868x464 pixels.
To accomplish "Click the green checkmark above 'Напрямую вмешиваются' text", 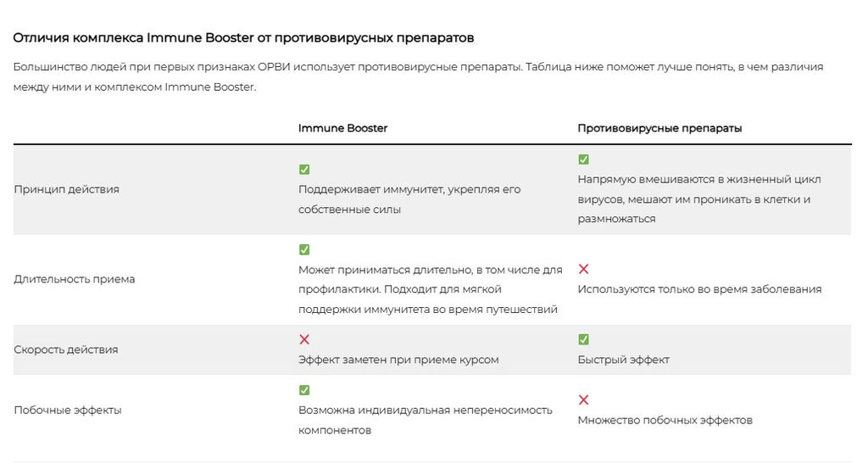I will click(583, 159).
